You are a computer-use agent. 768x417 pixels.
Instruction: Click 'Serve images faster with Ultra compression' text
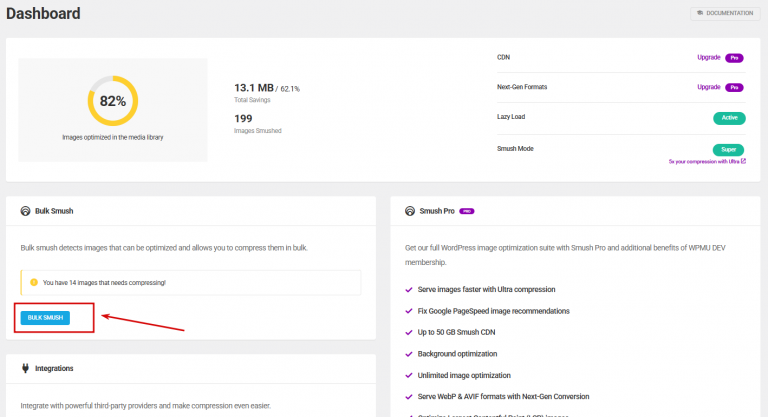[x=486, y=290]
